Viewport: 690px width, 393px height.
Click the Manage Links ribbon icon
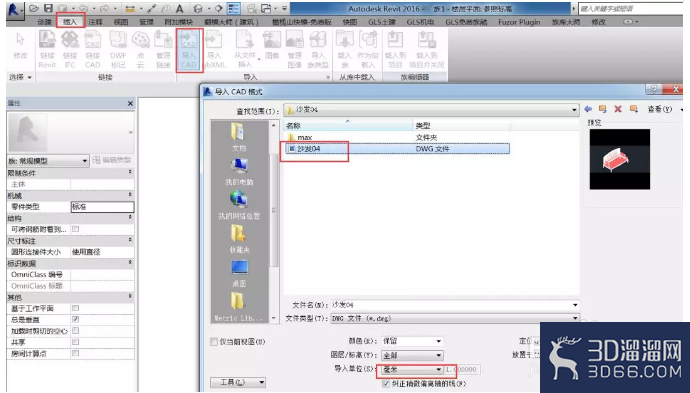click(163, 50)
